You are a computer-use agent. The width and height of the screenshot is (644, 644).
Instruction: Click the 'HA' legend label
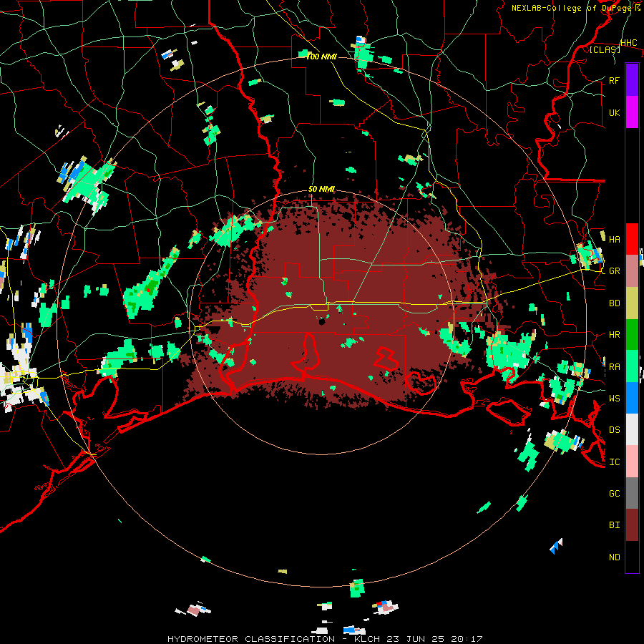point(614,239)
